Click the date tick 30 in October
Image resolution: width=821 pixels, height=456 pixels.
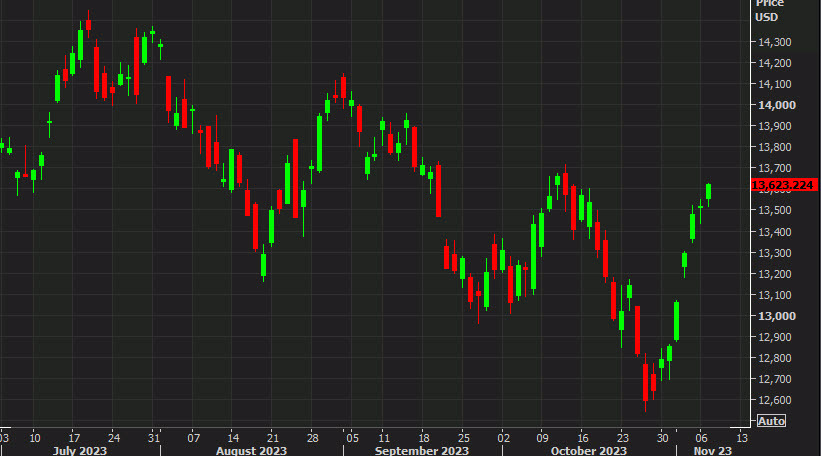pyautogui.click(x=662, y=438)
